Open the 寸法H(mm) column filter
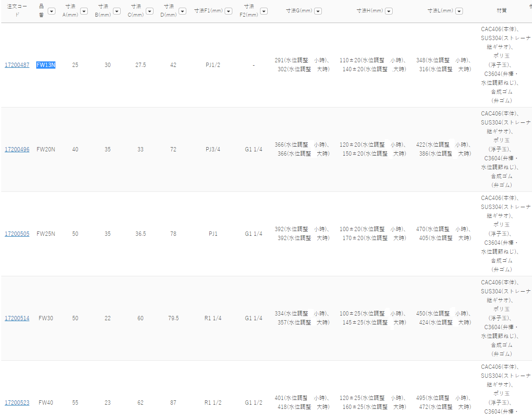This screenshot has width=532, height=417. 389,11
